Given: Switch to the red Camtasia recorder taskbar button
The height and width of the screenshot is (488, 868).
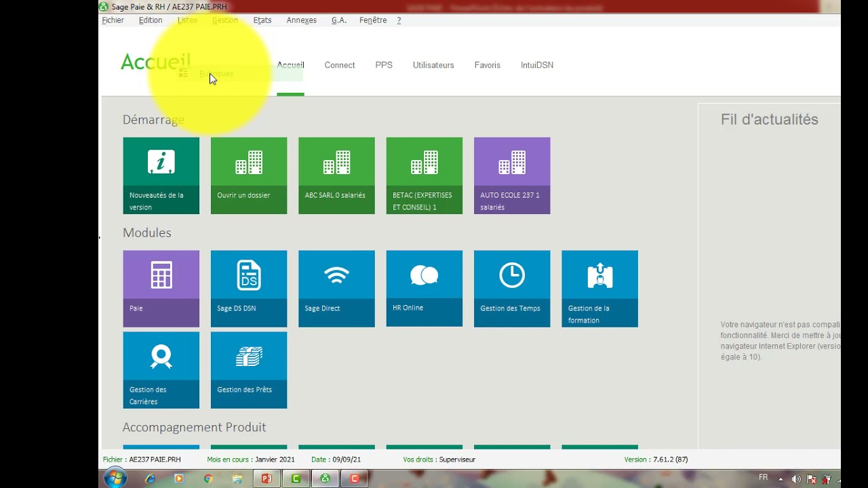Looking at the screenshot, I should [x=354, y=479].
